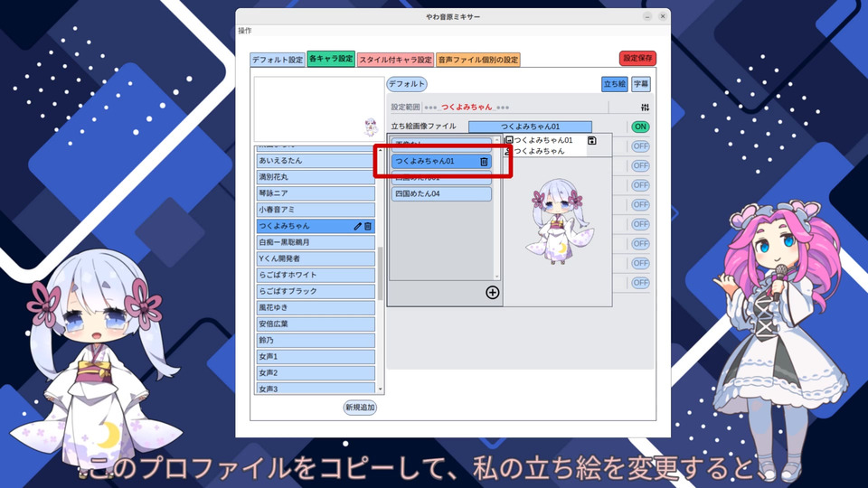Open the 音声ファイル個別の設定 tab
Viewport: 868px width, 488px height.
coord(477,60)
